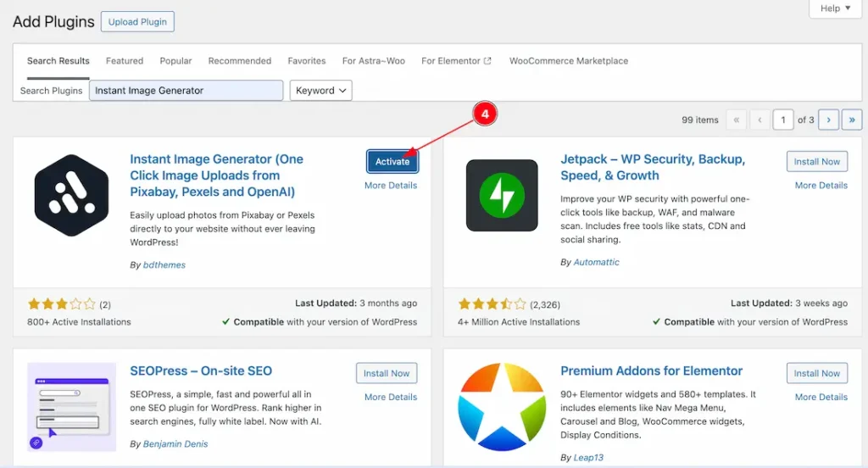Activate the Instant Image Generator plugin

392,162
